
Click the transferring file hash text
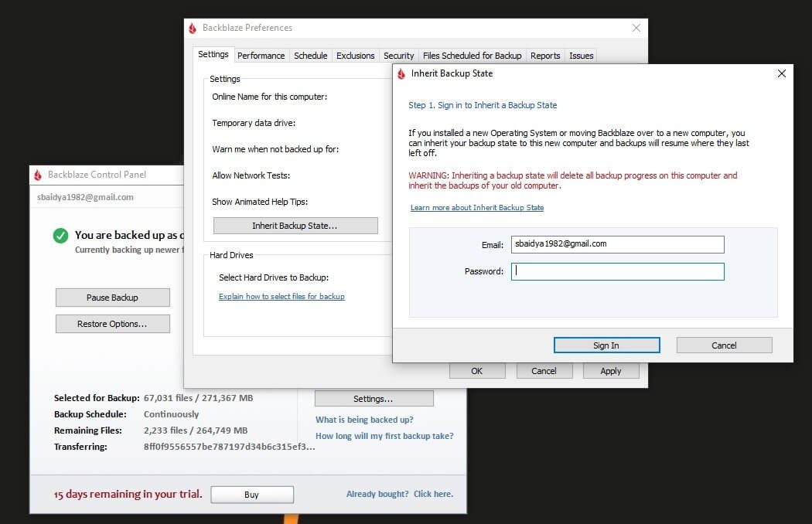tap(229, 447)
